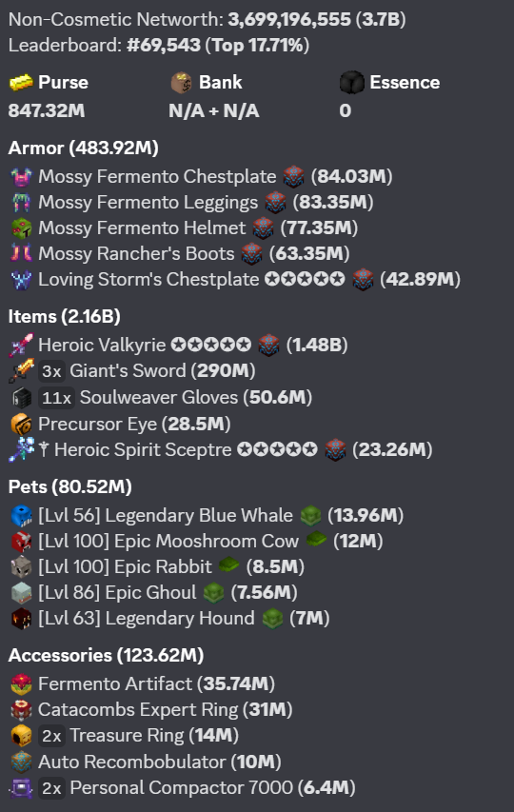Click the Catacombs Expert Ring entry
The image size is (514, 812).
tap(151, 710)
